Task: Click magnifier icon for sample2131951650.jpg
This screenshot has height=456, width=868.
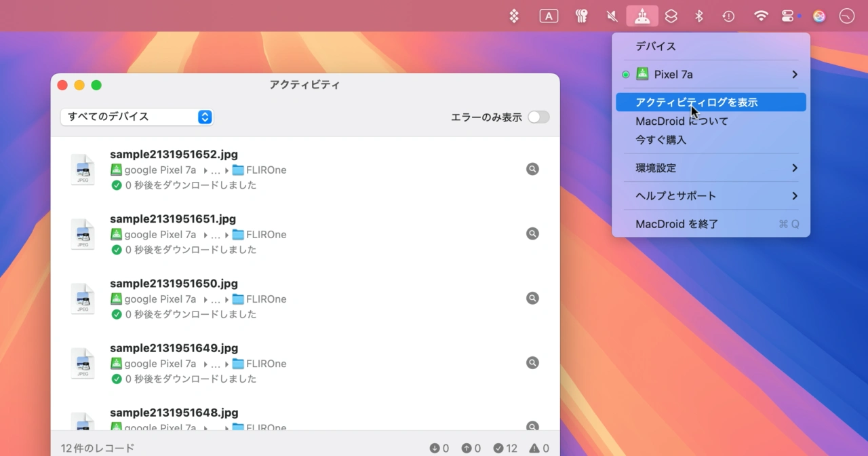Action: (x=532, y=298)
